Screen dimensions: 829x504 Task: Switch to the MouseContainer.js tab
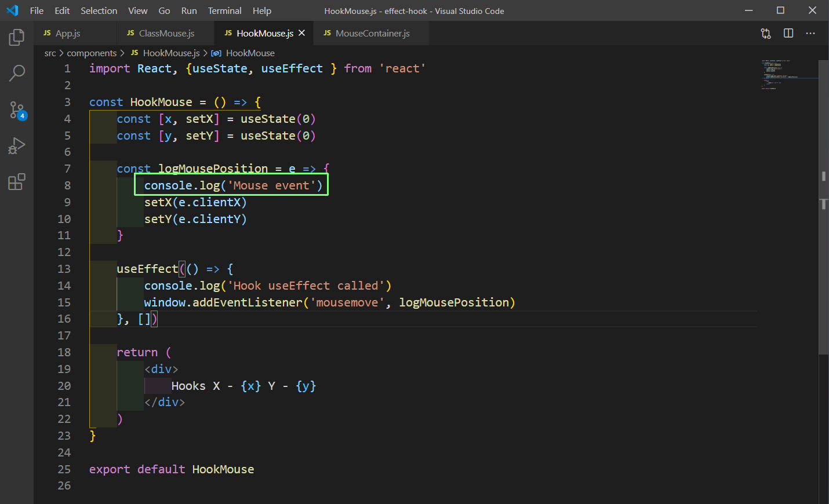[371, 34]
